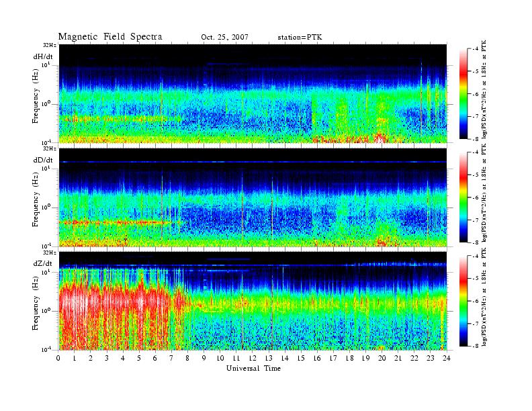The height and width of the screenshot is (411, 532).
Task: Click the dD/dt color scale's vertical PSD units label
Action: (484, 193)
